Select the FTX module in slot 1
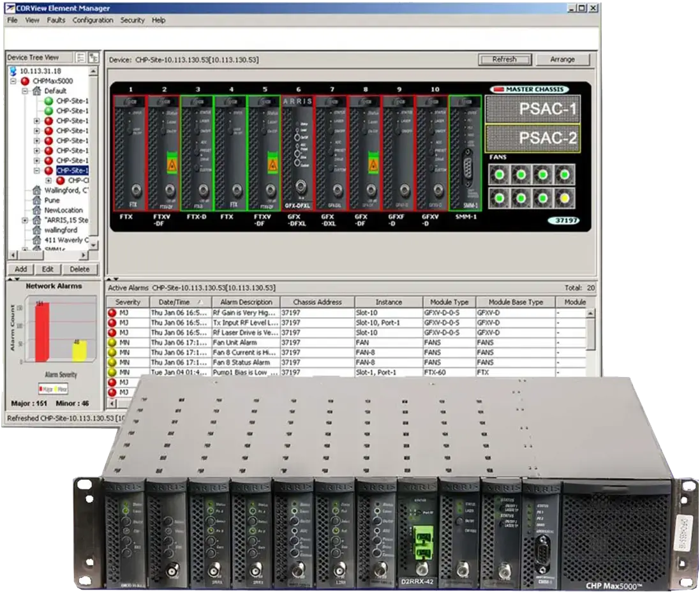Image resolution: width=700 pixels, height=592 pixels. point(130,152)
